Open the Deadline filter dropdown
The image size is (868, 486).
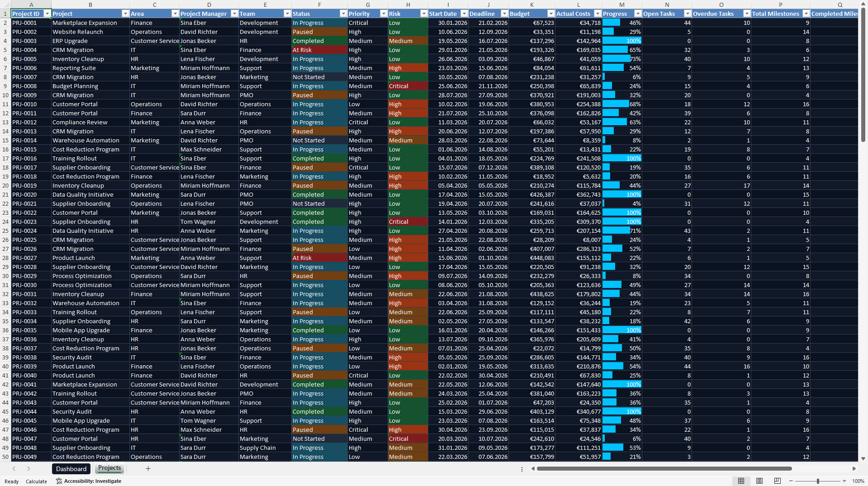tap(504, 14)
